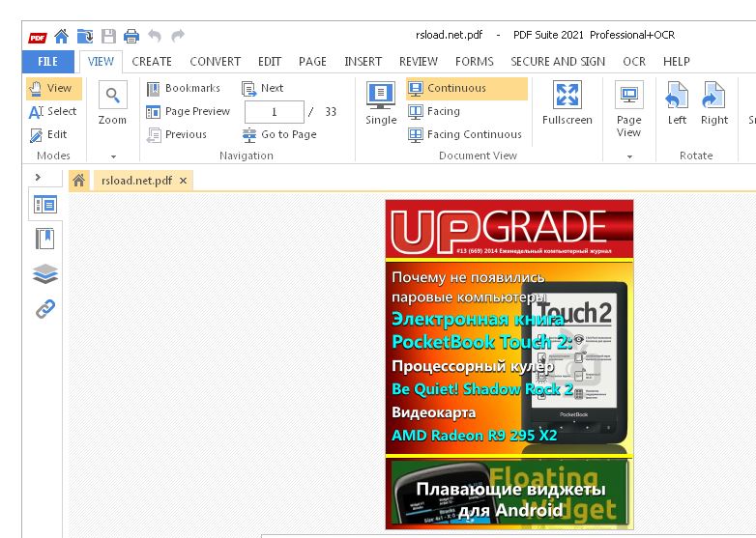The image size is (756, 538).
Task: Click the total page count 33
Action: (x=331, y=112)
